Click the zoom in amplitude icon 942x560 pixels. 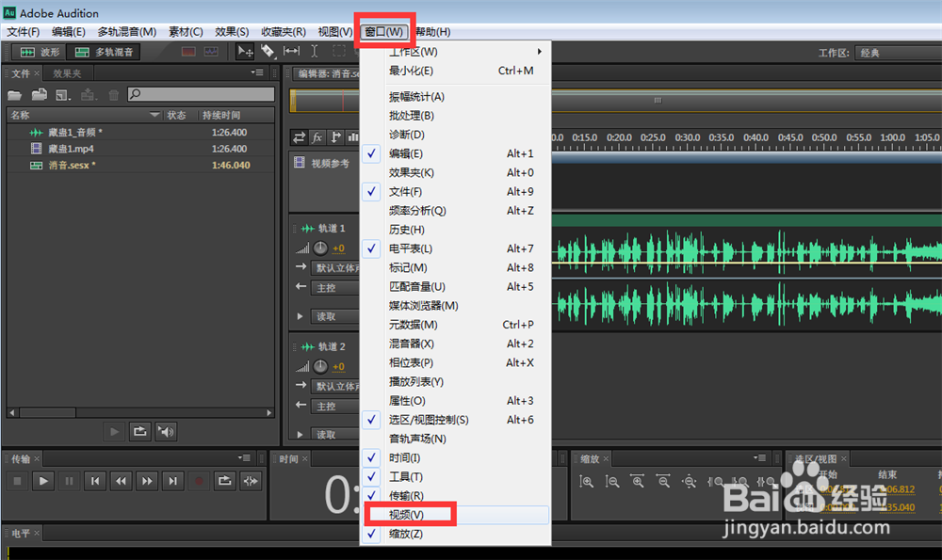(586, 481)
